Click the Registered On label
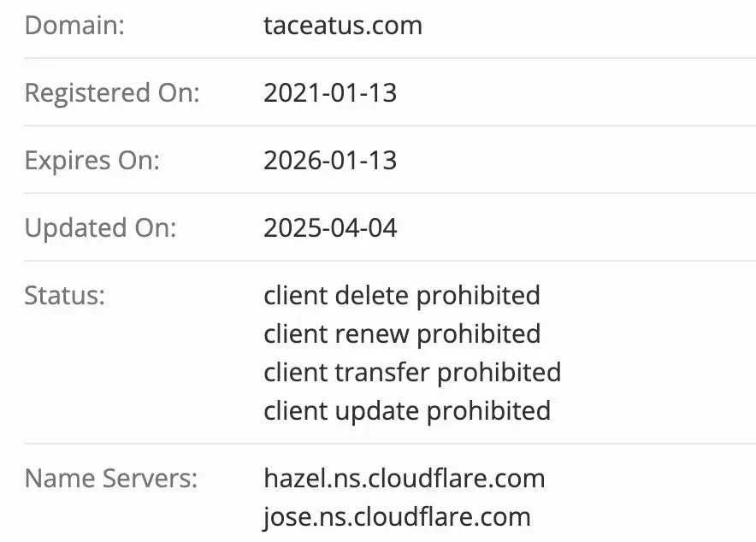This screenshot has height=542, width=756. coord(111,92)
